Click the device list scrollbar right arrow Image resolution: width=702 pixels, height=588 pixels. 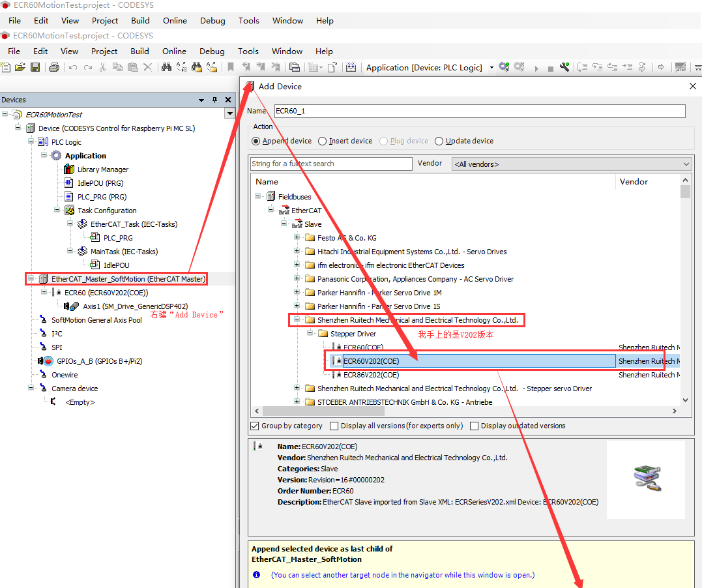pyautogui.click(x=675, y=411)
